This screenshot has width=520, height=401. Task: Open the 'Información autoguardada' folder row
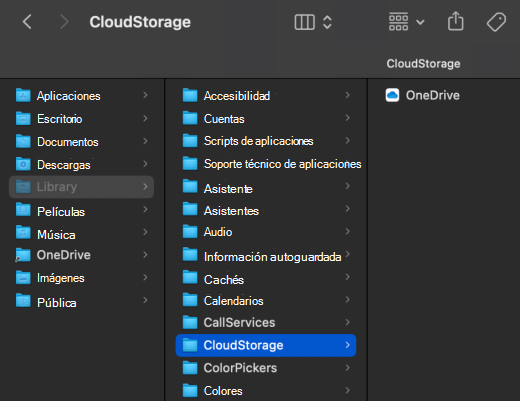(266, 256)
